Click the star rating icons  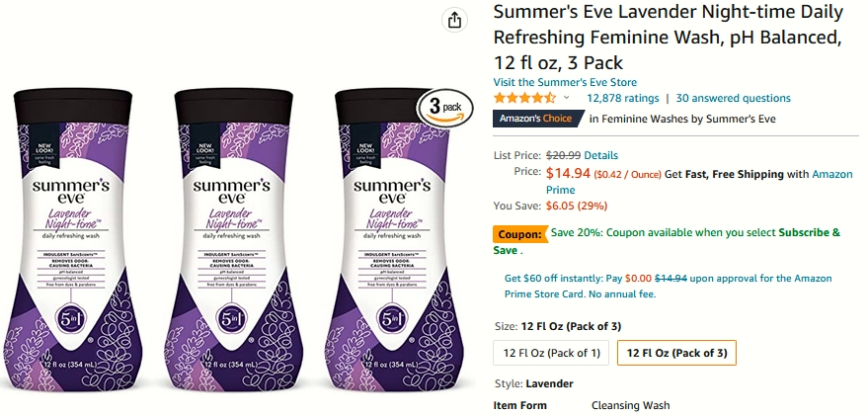[524, 98]
